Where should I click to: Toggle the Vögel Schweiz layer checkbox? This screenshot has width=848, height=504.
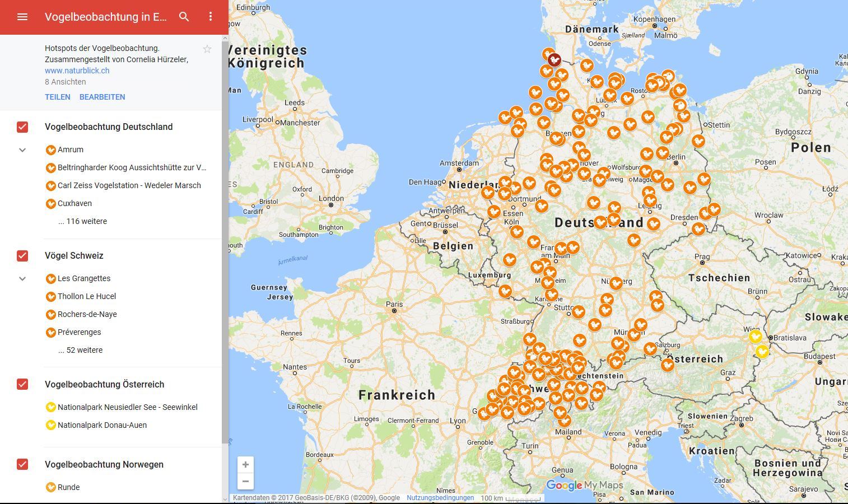click(22, 256)
